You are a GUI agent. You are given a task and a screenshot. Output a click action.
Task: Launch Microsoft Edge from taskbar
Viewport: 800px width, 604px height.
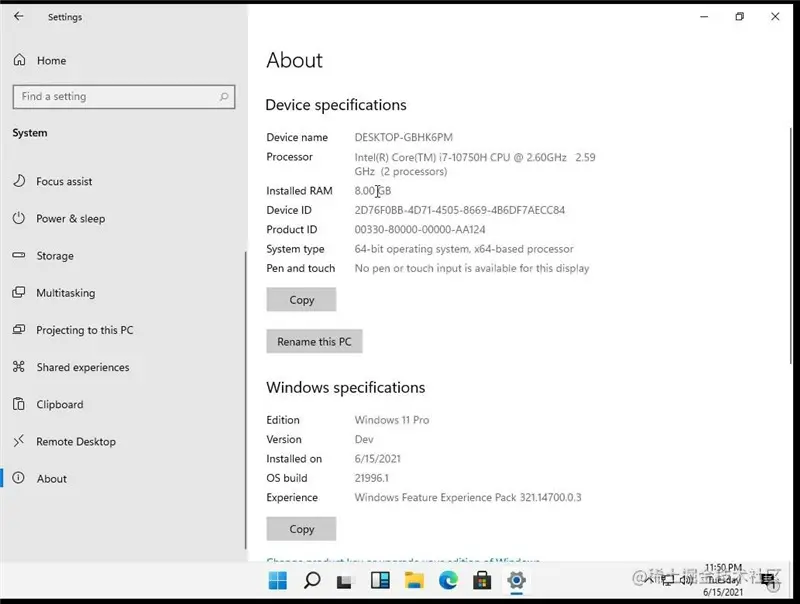coord(448,581)
